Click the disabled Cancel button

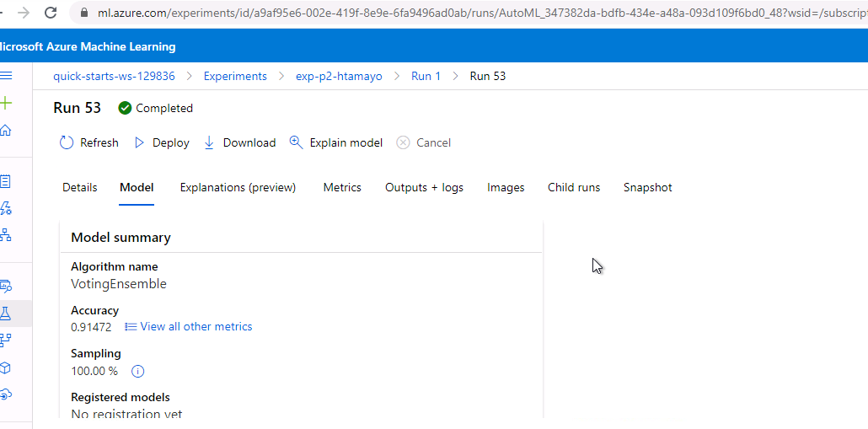click(424, 142)
